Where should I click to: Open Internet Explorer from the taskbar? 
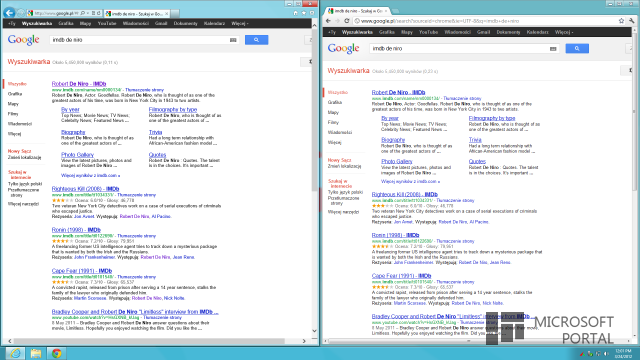pyautogui.click(x=15, y=353)
